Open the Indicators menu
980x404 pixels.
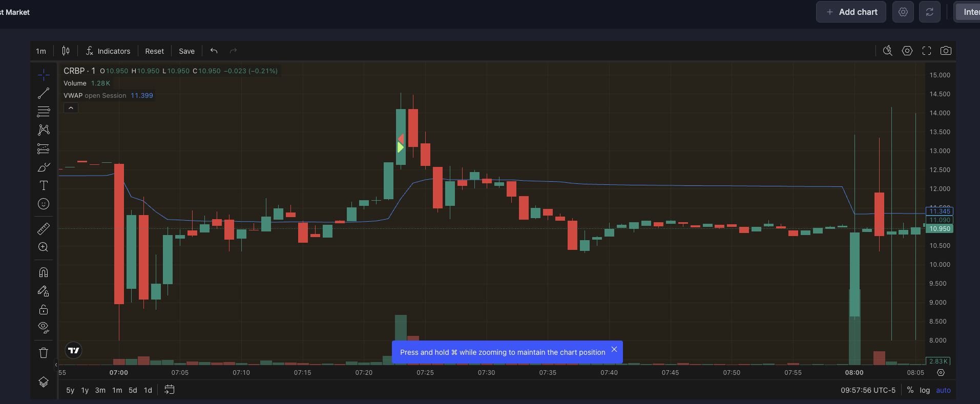click(x=108, y=51)
